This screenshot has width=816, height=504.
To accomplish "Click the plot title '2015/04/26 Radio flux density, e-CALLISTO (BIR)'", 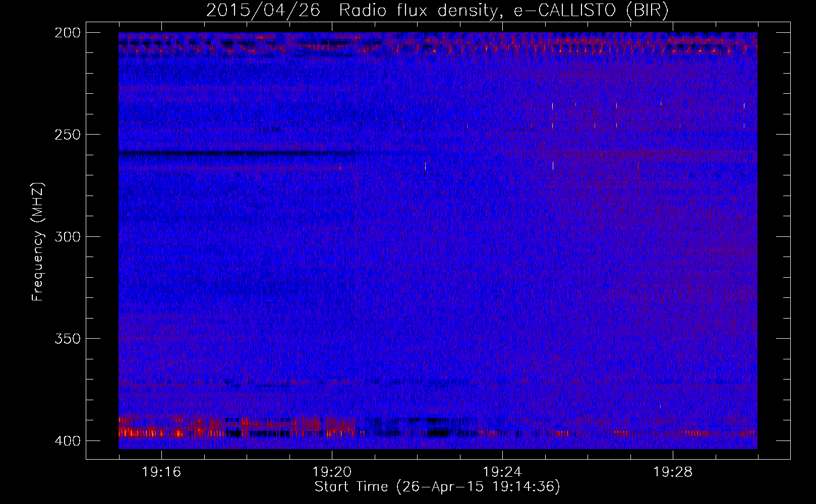I will point(437,10).
